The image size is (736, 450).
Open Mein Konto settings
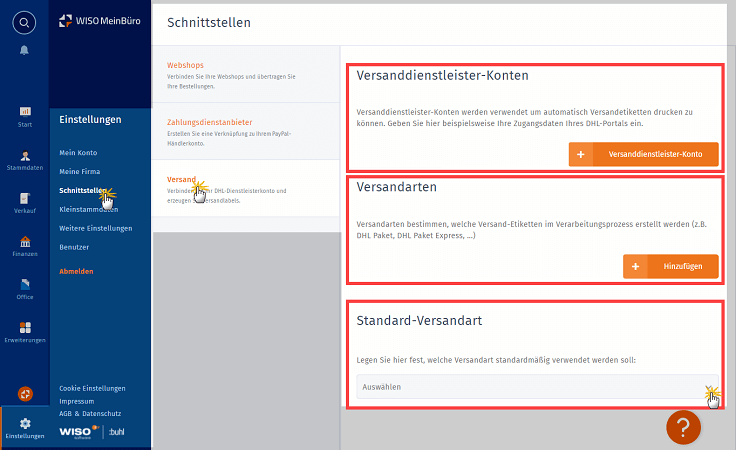[x=78, y=153]
